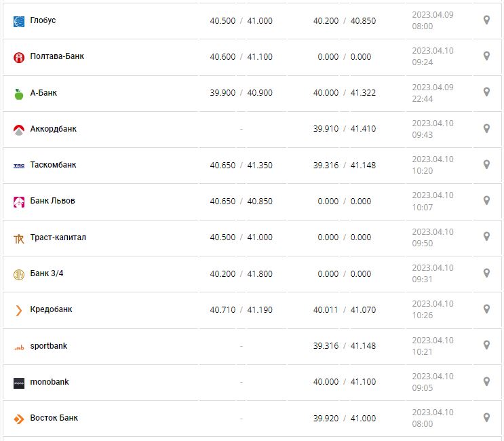
Task: Click А-Банк rate 39.900 / 40.900
Action: (241, 93)
